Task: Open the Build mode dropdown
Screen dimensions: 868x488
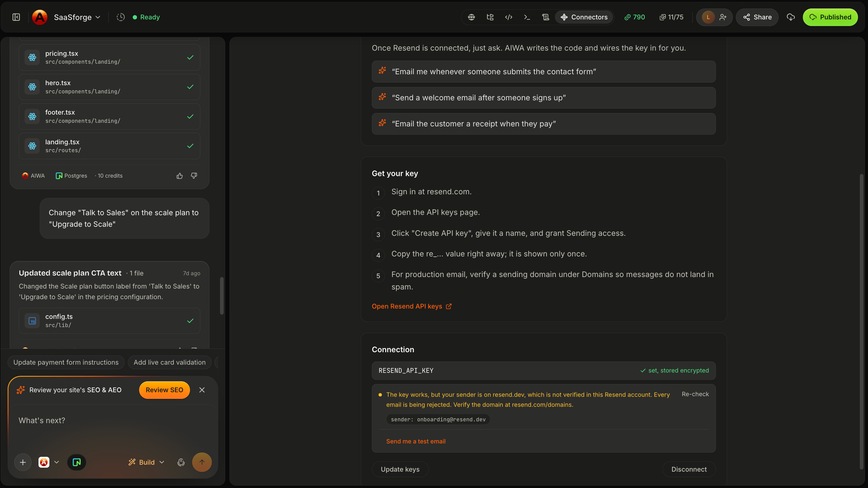Action: pos(146,462)
